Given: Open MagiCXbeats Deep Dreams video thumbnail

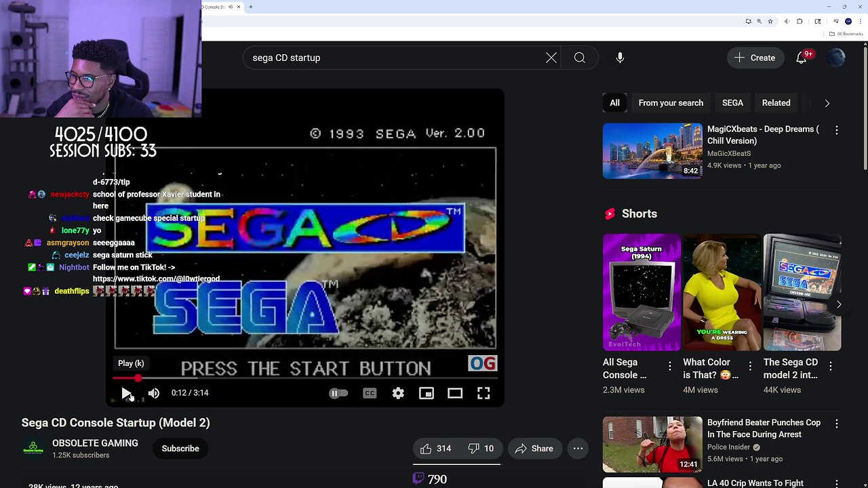Looking at the screenshot, I should pos(652,150).
